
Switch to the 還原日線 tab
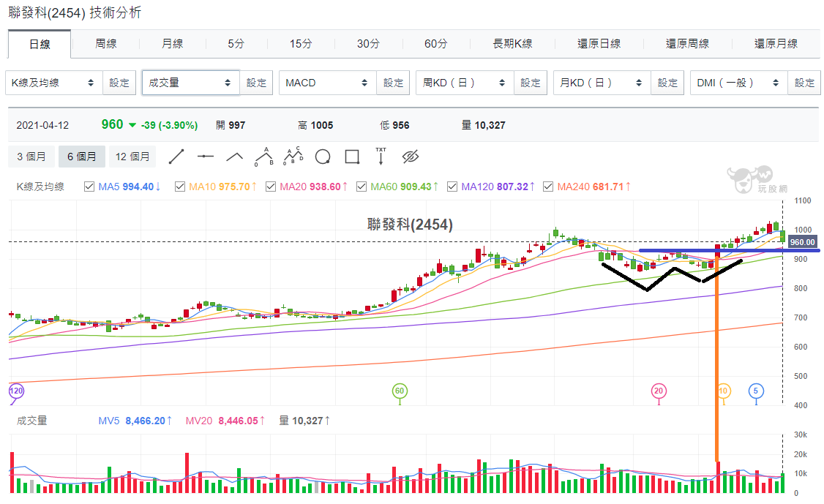[x=599, y=44]
